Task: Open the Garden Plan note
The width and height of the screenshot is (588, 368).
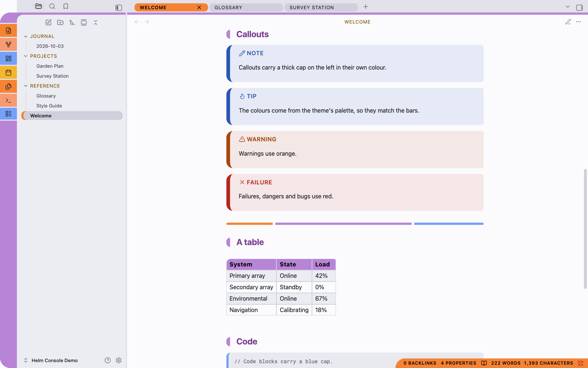Action: pos(50,66)
